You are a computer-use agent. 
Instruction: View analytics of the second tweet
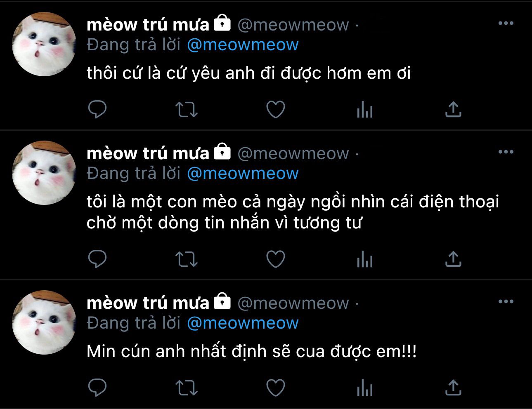click(x=365, y=259)
